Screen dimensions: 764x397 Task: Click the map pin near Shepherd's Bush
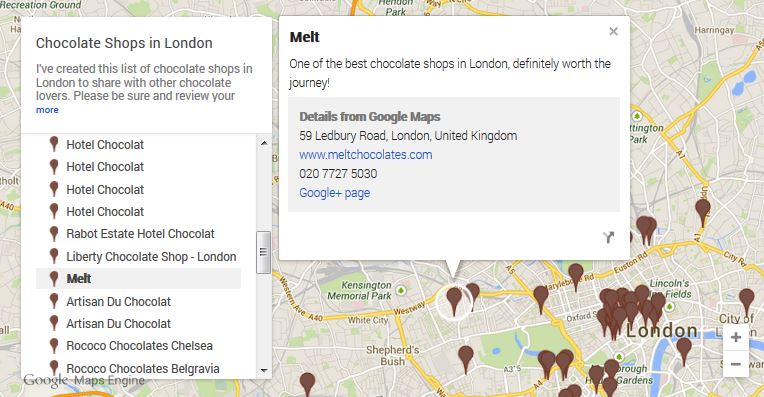pos(465,358)
